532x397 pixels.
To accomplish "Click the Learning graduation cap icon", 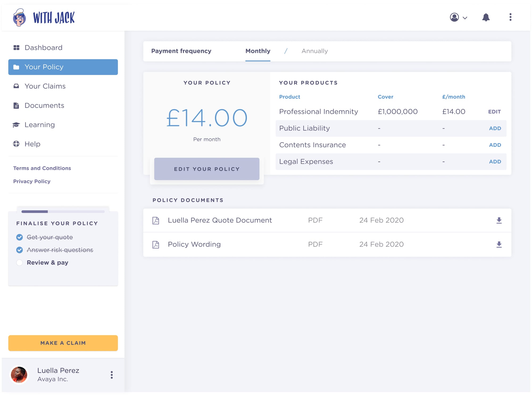I will [x=16, y=125].
